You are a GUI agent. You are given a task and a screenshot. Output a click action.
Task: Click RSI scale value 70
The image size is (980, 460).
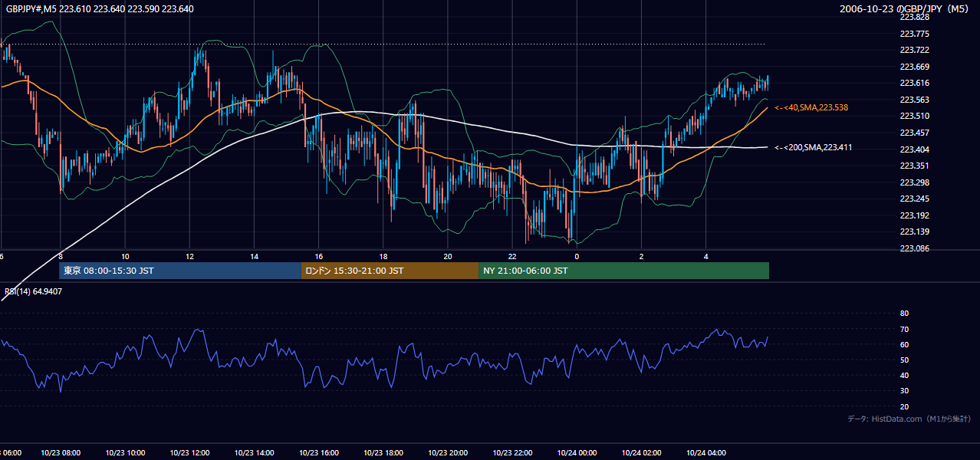coord(904,329)
